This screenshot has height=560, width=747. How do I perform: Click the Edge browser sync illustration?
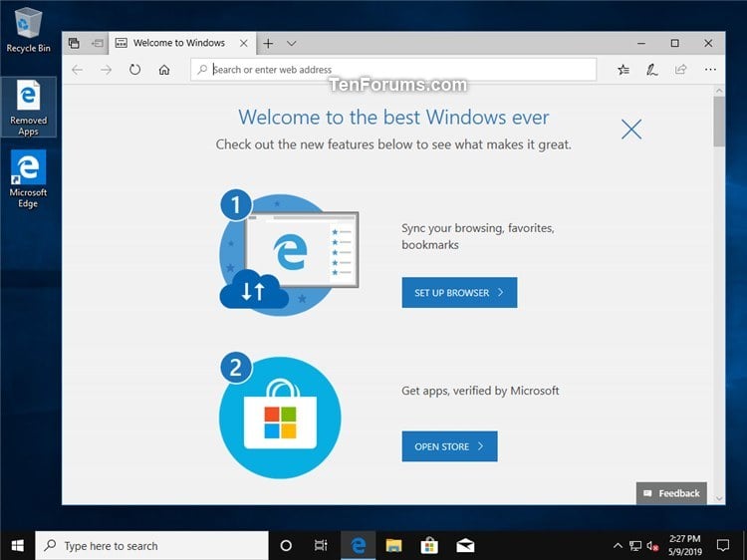pyautogui.click(x=289, y=253)
